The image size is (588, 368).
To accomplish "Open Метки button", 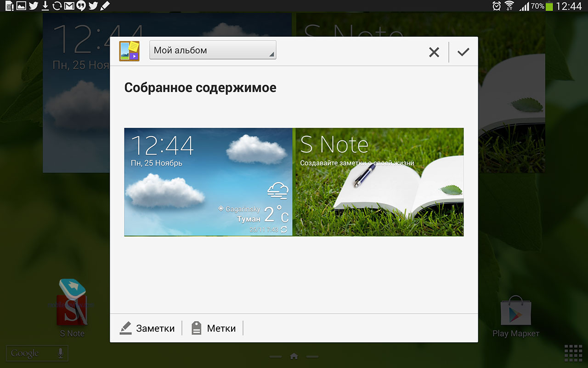I will (214, 328).
